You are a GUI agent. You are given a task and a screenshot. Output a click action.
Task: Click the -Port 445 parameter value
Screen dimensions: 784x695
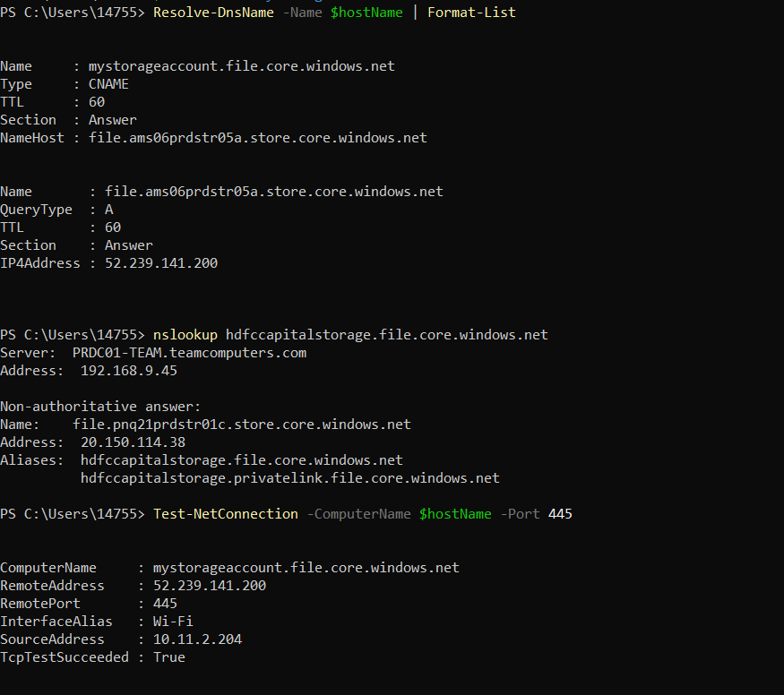click(560, 514)
